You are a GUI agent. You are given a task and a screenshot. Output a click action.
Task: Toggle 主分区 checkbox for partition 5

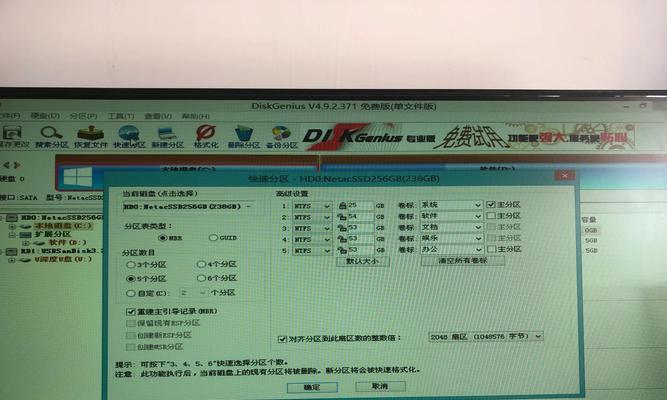tap(491, 249)
